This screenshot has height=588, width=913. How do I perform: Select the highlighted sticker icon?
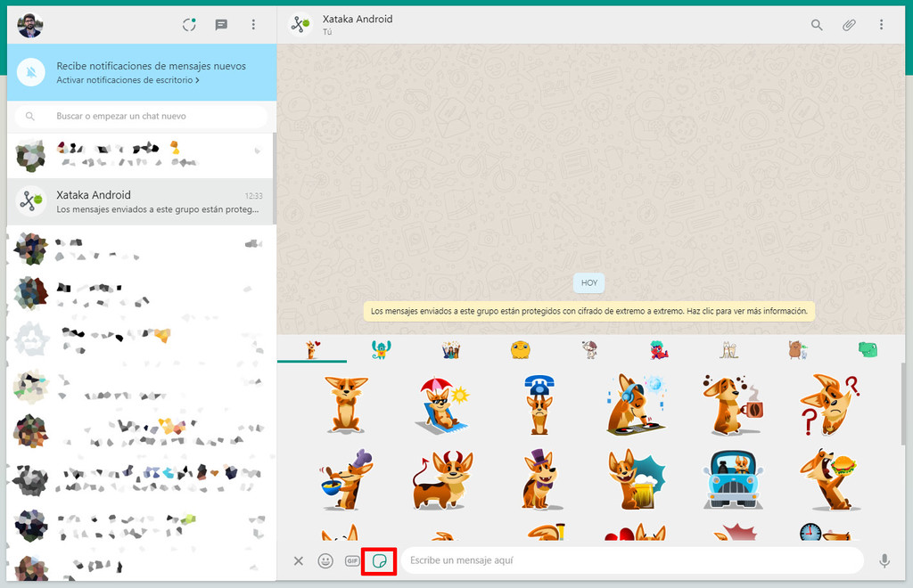pos(378,560)
